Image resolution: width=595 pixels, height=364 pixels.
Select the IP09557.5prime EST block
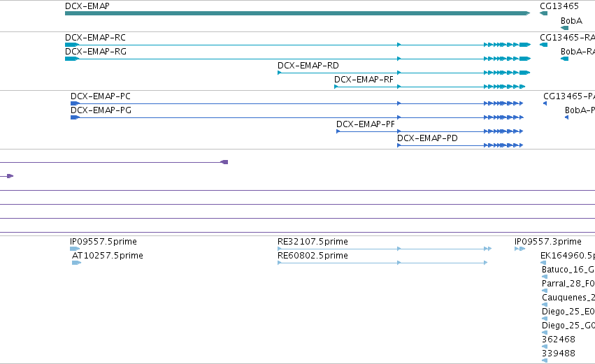tap(75, 249)
